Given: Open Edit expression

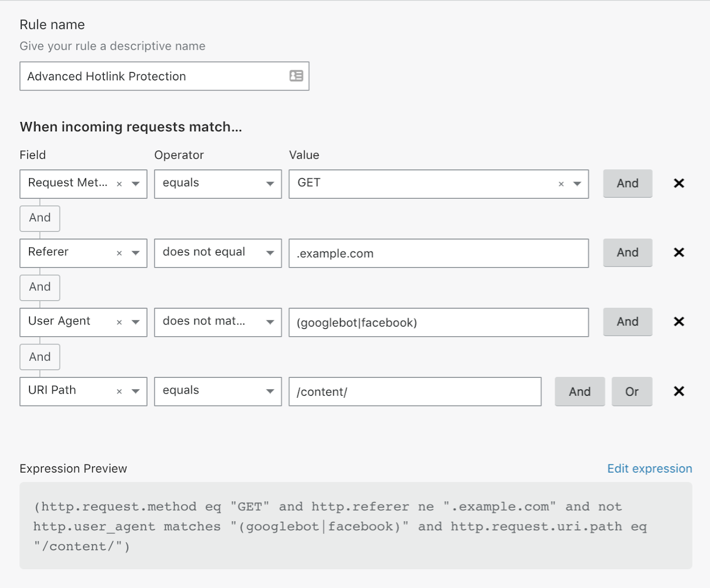Looking at the screenshot, I should click(649, 468).
